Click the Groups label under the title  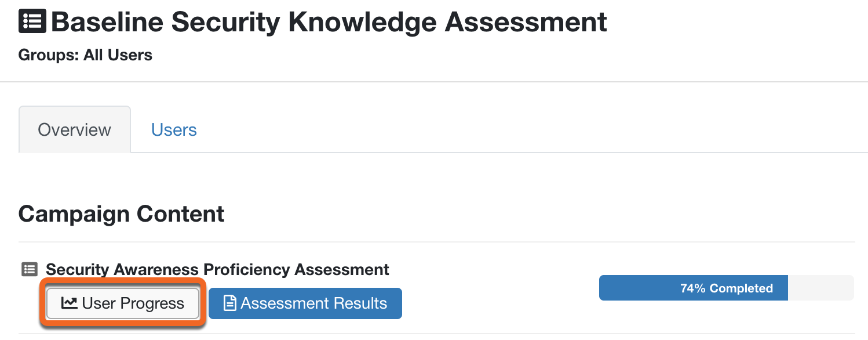(x=49, y=56)
